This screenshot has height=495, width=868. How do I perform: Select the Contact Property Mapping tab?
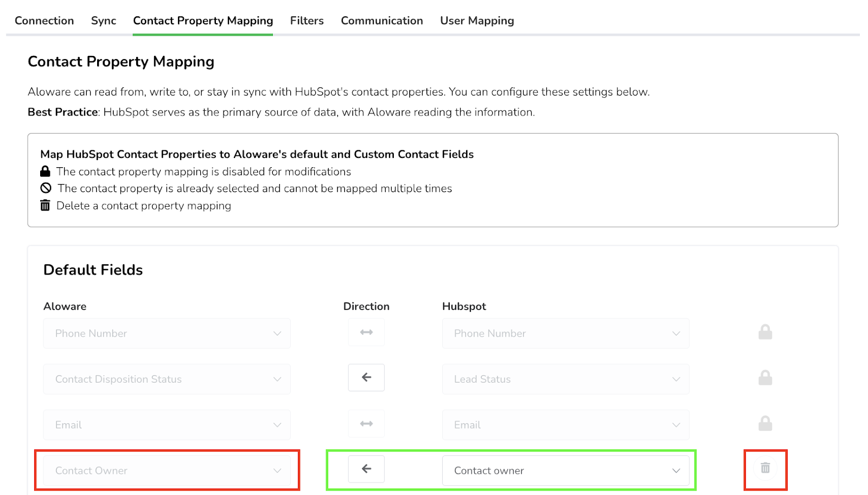coord(203,21)
